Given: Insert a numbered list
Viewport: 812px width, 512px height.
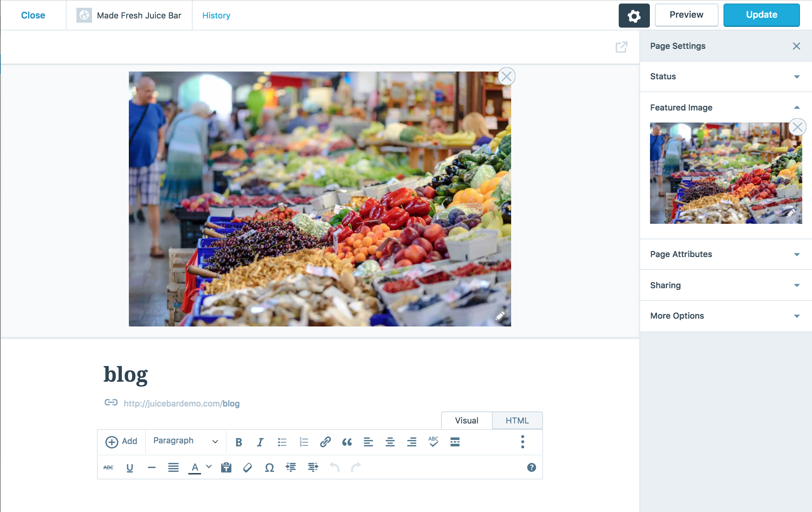Looking at the screenshot, I should (x=303, y=442).
